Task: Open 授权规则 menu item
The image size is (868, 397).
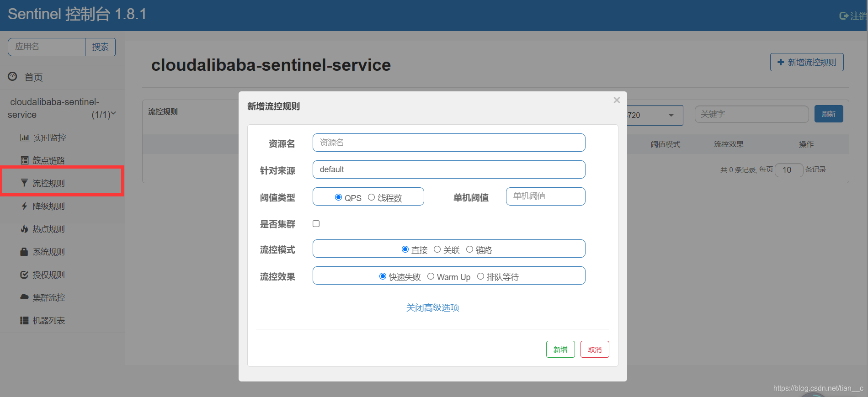Action: pos(49,275)
